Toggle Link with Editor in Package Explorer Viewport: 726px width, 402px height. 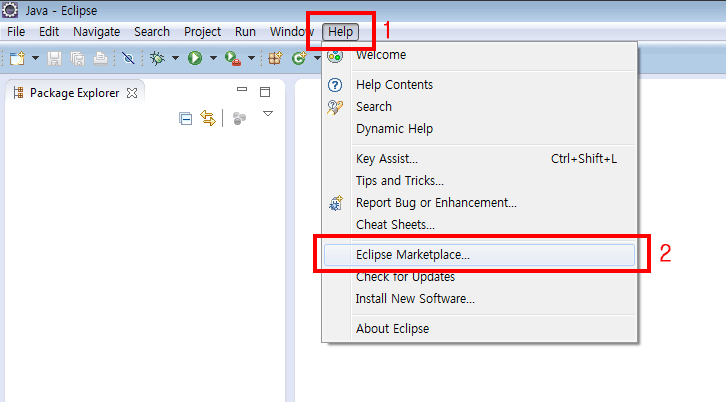[x=208, y=118]
